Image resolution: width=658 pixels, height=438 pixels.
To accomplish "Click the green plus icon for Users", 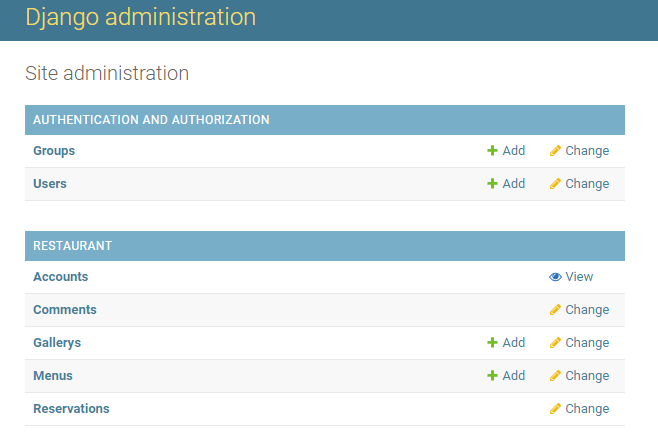I will pos(492,183).
